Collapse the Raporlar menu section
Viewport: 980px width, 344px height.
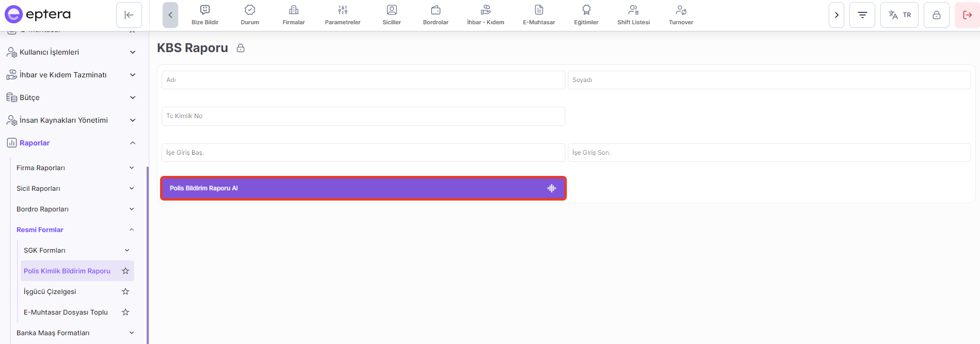[133, 143]
